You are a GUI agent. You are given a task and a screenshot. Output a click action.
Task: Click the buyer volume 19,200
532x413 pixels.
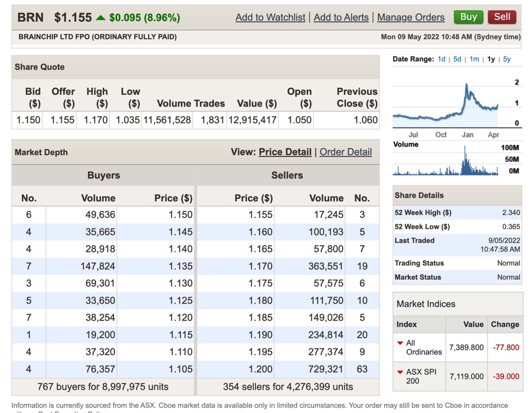(100, 335)
